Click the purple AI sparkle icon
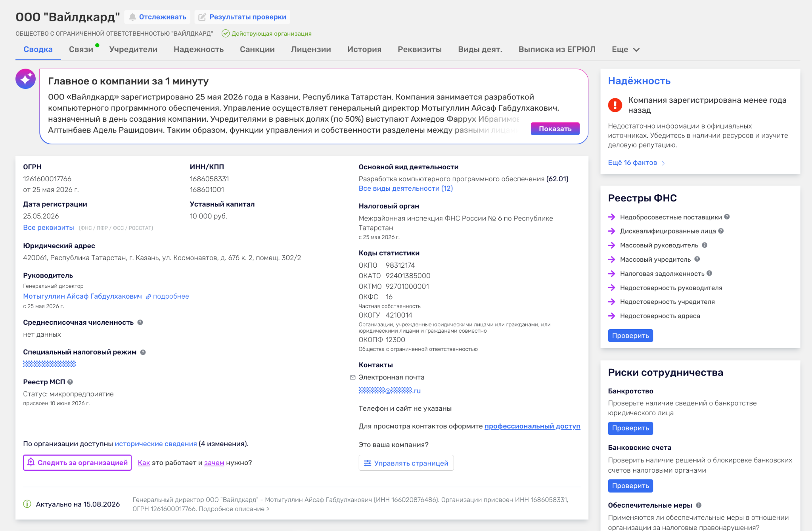The image size is (812, 531). [x=25, y=79]
